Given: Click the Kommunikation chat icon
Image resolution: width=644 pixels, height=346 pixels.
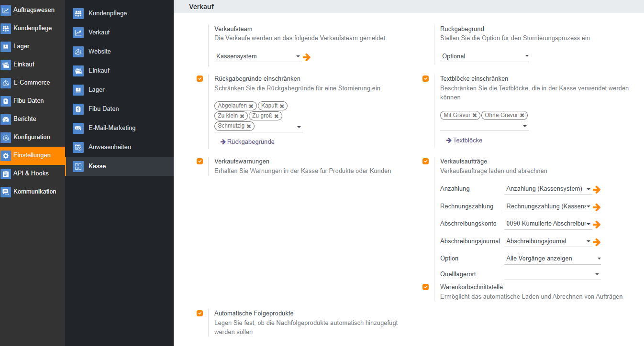Looking at the screenshot, I should 6,192.
